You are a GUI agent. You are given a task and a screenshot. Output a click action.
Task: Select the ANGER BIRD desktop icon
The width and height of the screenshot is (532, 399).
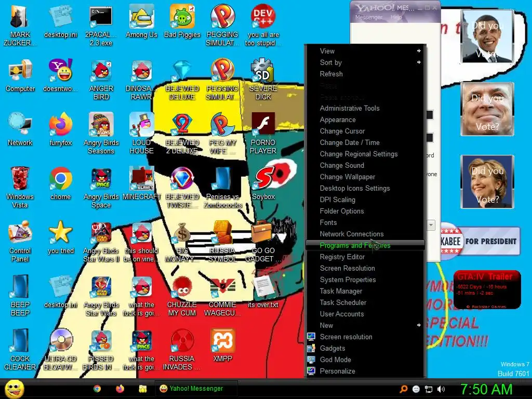point(101,79)
